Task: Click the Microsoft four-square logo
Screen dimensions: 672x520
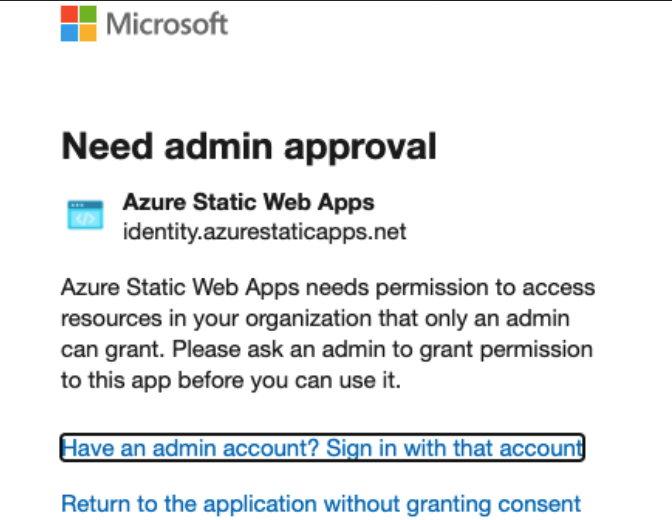Action: point(78,24)
